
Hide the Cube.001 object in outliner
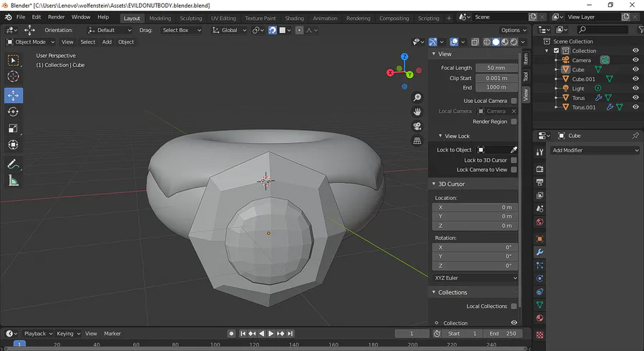(635, 79)
